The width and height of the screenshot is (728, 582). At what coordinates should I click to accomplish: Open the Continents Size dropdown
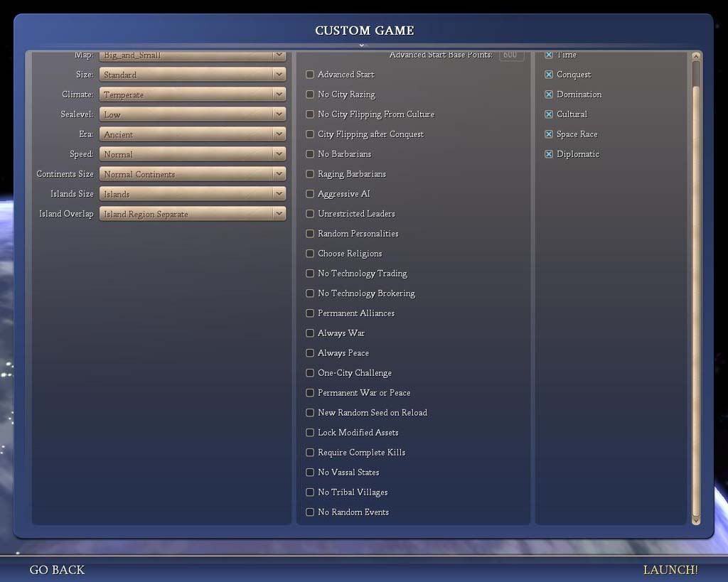tap(193, 174)
